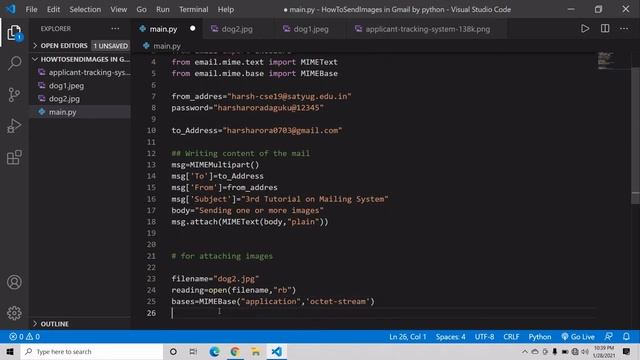Open the Edit menu
Image resolution: width=640 pixels, height=360 pixels.
coord(53,9)
